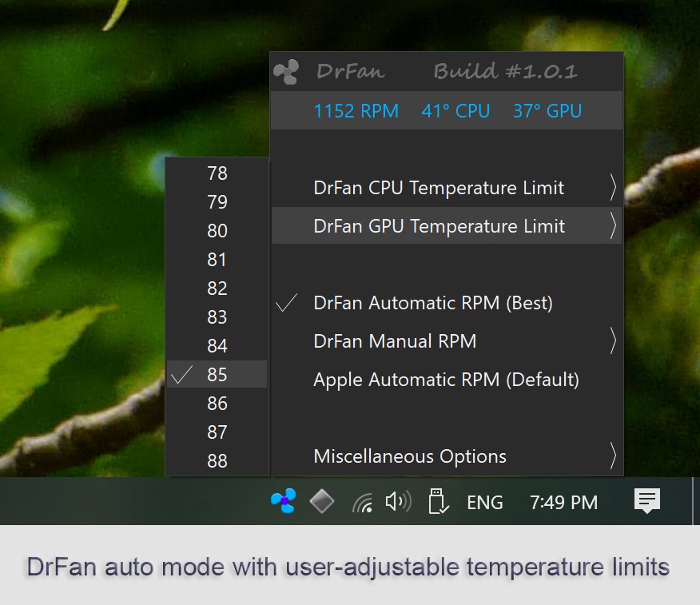Screen dimensions: 700x605
Task: Click the grey DrFan logo in menu header
Action: tap(286, 71)
